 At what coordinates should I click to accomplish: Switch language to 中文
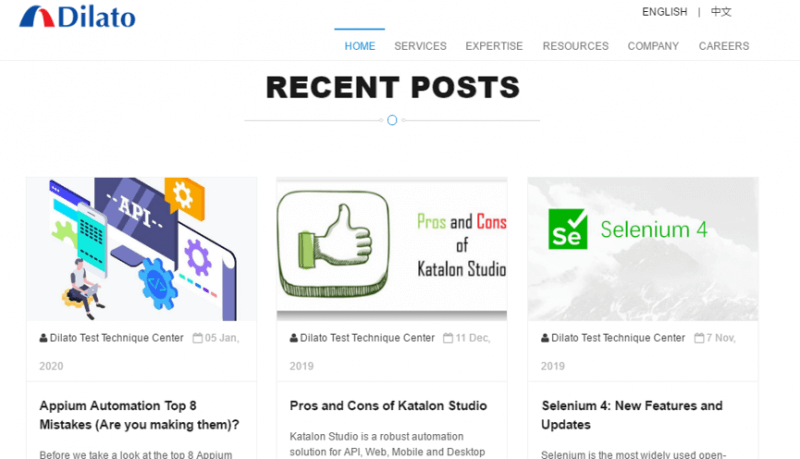coord(721,12)
